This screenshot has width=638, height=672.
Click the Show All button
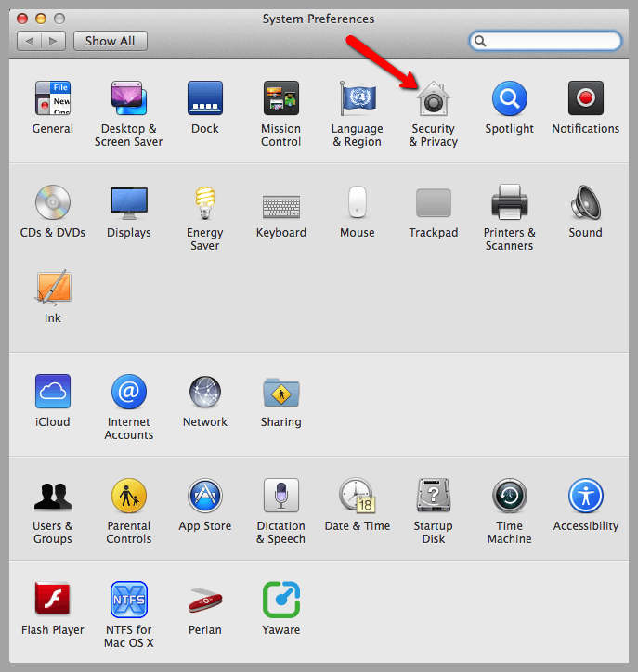click(x=111, y=41)
